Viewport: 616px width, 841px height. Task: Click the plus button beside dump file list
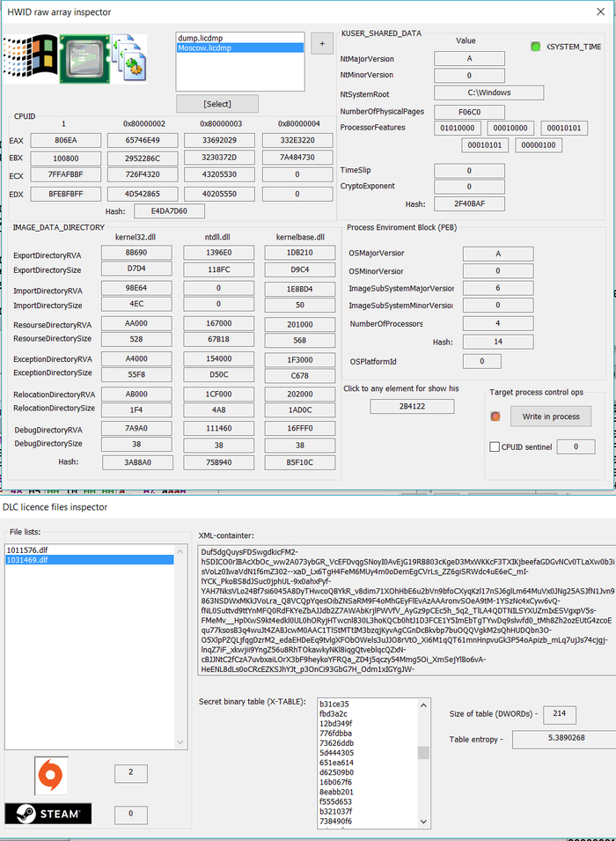point(322,43)
